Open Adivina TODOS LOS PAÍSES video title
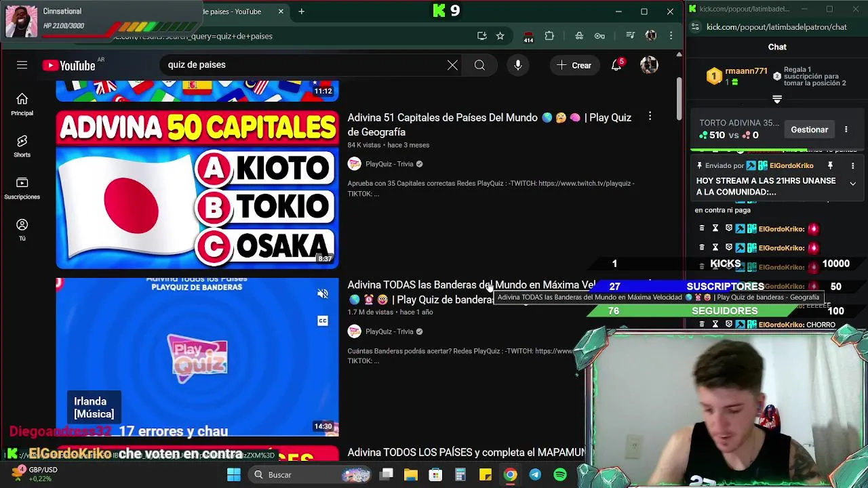Screen dimensions: 868x488 [x=466, y=452]
